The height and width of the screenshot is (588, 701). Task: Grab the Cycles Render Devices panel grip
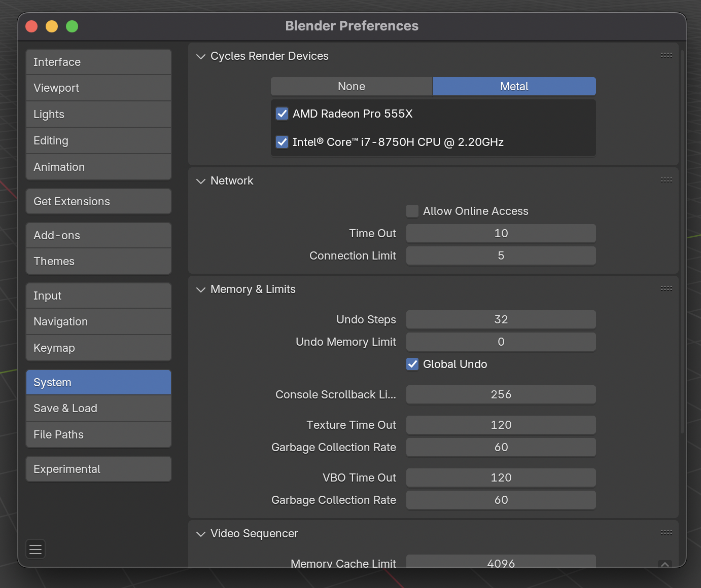(667, 55)
